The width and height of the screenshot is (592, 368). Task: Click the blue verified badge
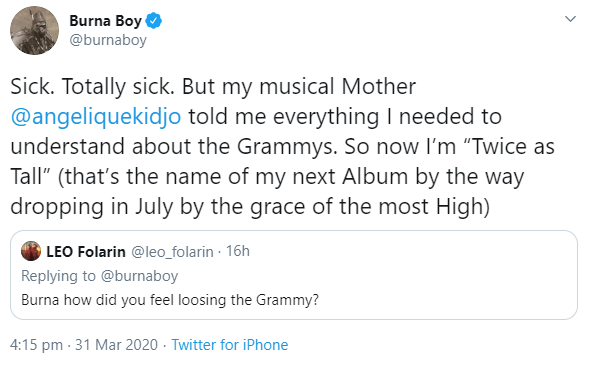pos(154,21)
